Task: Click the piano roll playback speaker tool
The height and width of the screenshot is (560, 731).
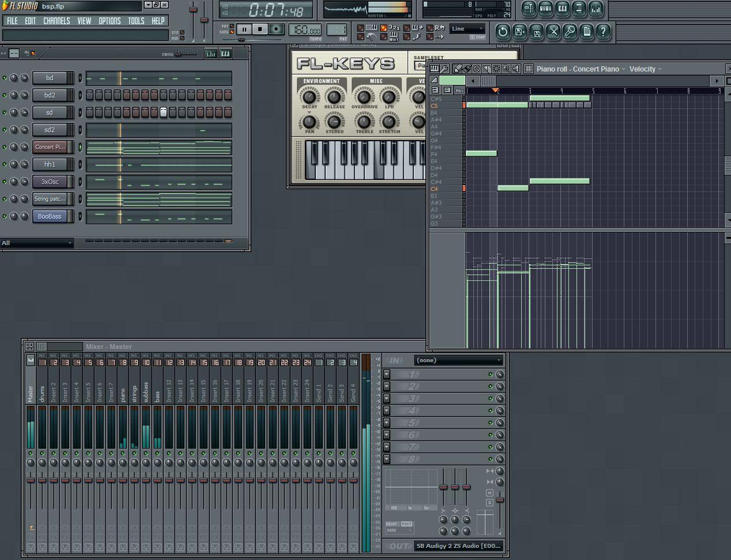Action: pyautogui.click(x=515, y=69)
